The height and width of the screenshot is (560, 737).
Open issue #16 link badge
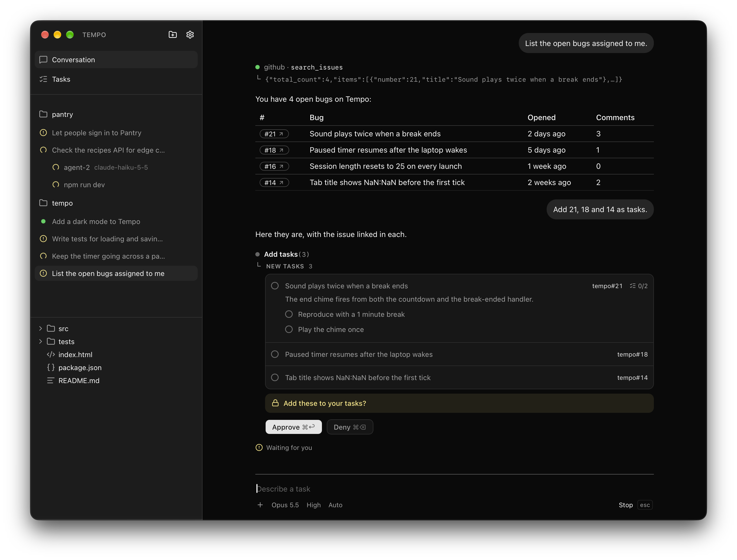tap(274, 166)
